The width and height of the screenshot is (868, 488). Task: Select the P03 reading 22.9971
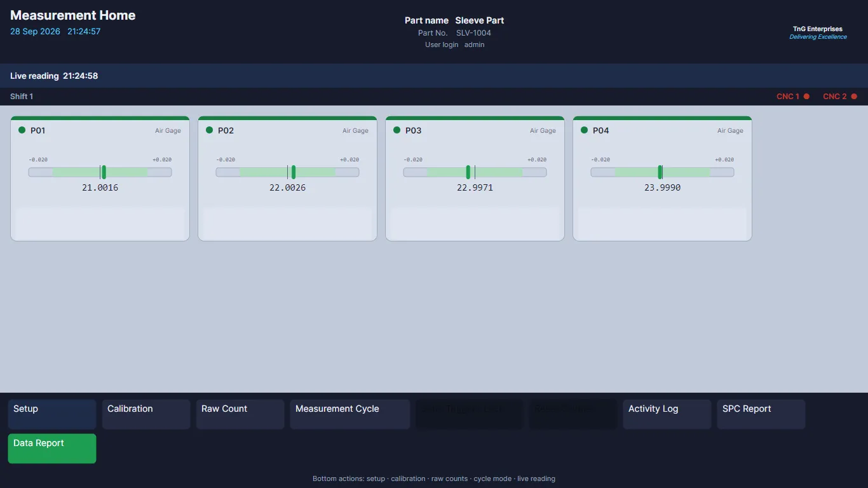(475, 188)
